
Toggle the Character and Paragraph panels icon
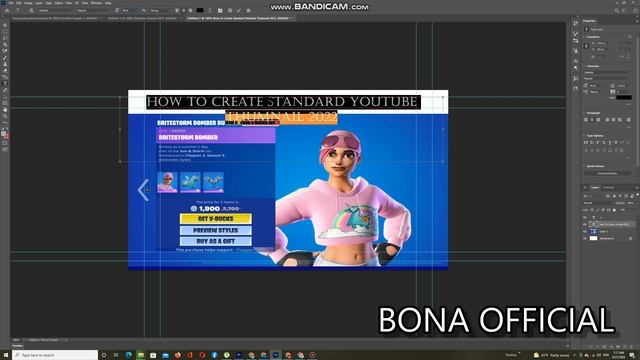pos(220,10)
